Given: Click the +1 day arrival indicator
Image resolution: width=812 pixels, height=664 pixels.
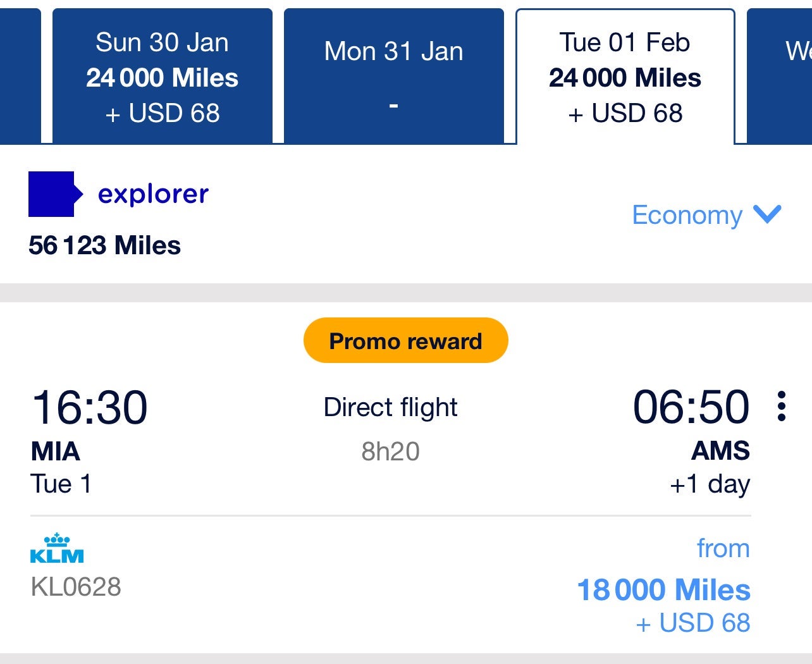Looking at the screenshot, I should pos(709,483).
